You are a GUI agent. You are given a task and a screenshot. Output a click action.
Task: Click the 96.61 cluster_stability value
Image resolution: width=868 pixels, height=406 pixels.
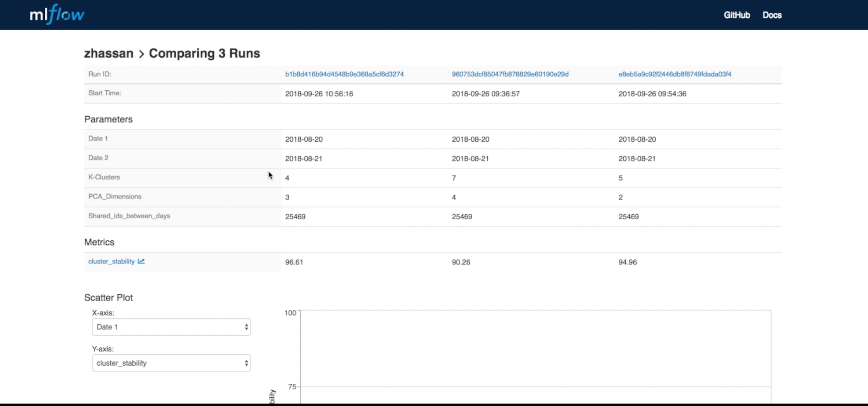294,262
